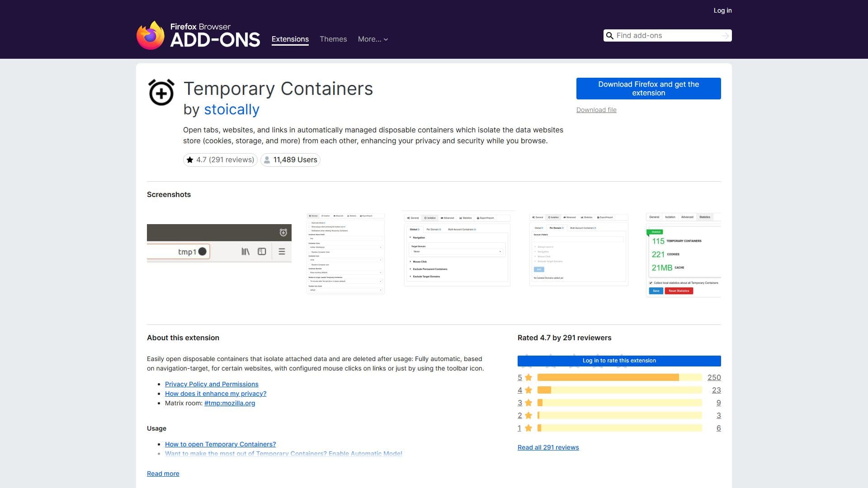The height and width of the screenshot is (488, 868).
Task: Click the Screenshots heading
Action: tap(169, 194)
